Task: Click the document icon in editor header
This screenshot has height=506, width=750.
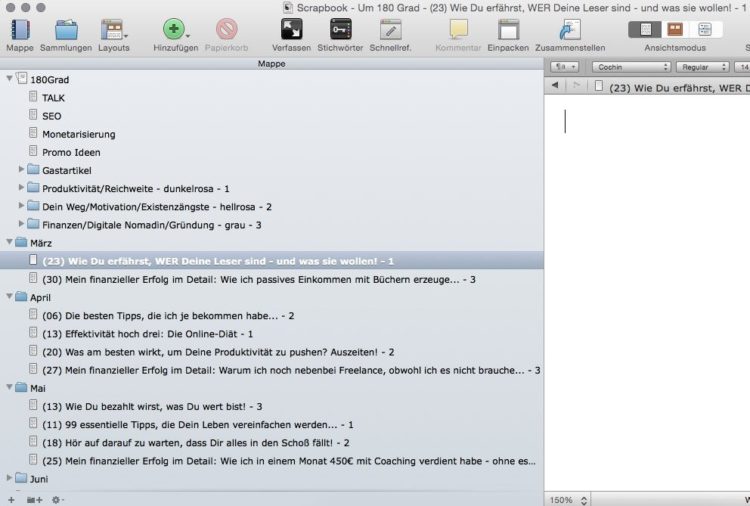Action: pos(598,86)
